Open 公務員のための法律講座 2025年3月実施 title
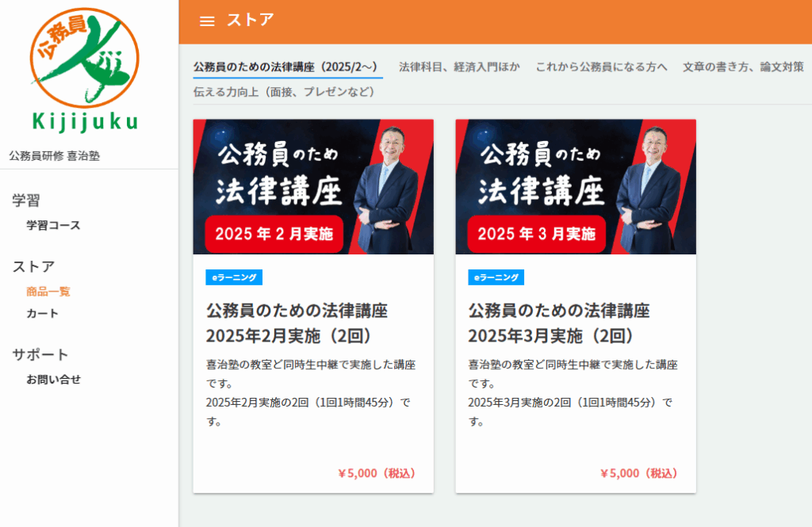Image resolution: width=812 pixels, height=527 pixels. click(x=559, y=323)
